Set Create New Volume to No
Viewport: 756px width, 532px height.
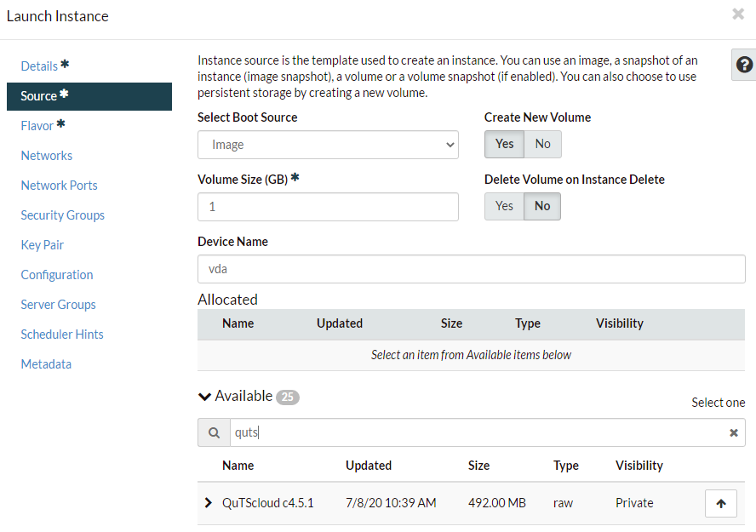click(x=542, y=145)
